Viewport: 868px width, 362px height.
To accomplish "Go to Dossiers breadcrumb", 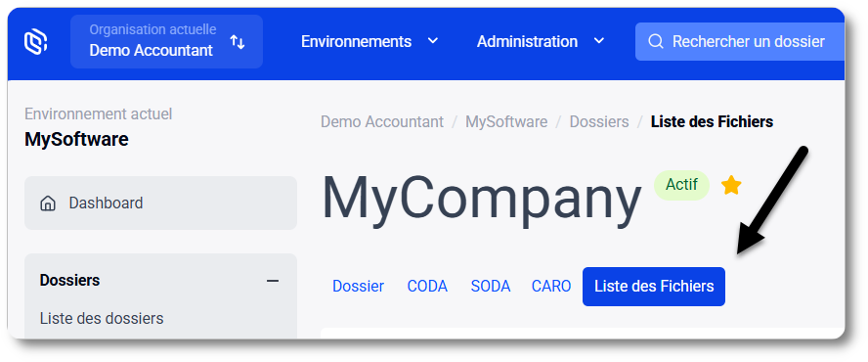I will [599, 121].
